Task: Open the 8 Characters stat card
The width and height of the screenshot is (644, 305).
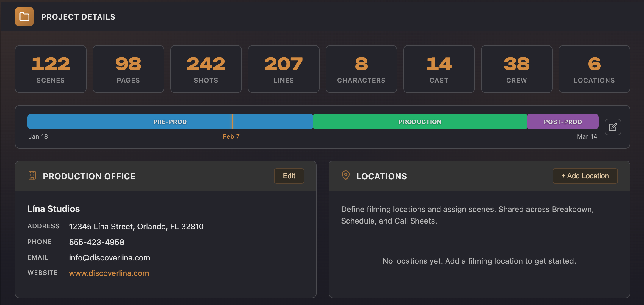Action: tap(361, 69)
